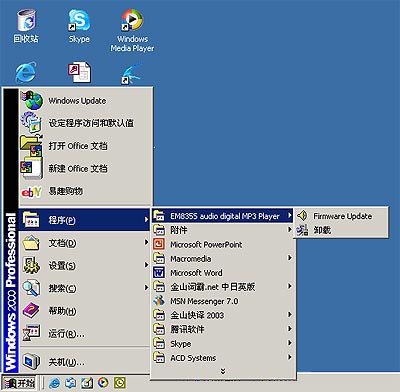Image resolution: width=400 pixels, height=392 pixels.
Task: Click Media Player quick launch icon
Action: click(103, 383)
